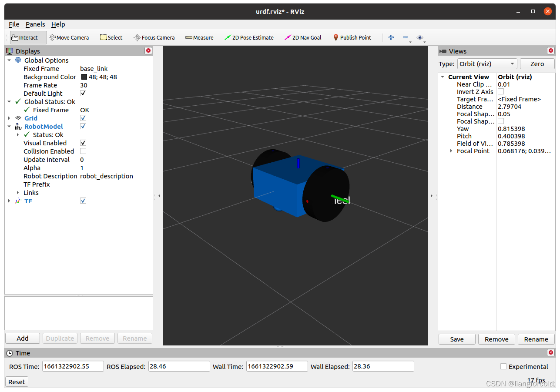This screenshot has height=392, width=560.
Task: Close the Time panel
Action: pyautogui.click(x=551, y=353)
